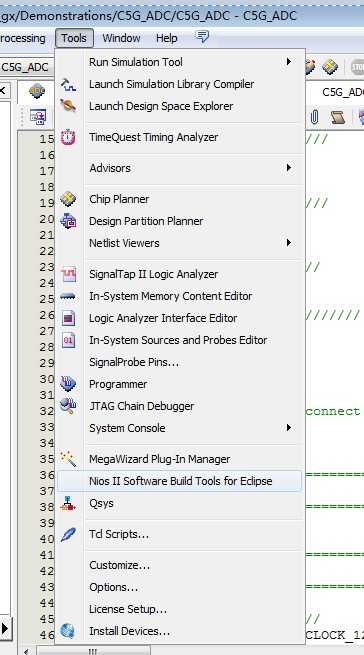Click the Programmer icon in menu
This screenshot has height=655, width=364.
[68, 384]
